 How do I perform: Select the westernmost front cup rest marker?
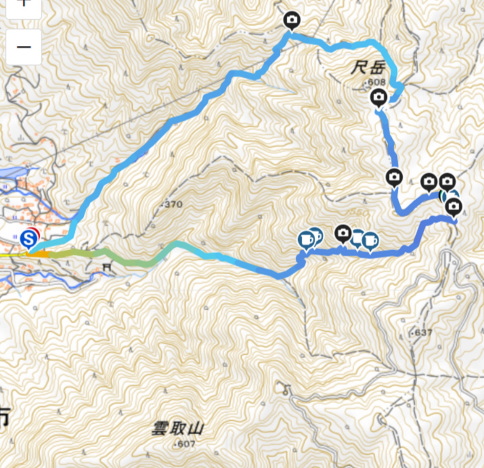pos(306,241)
